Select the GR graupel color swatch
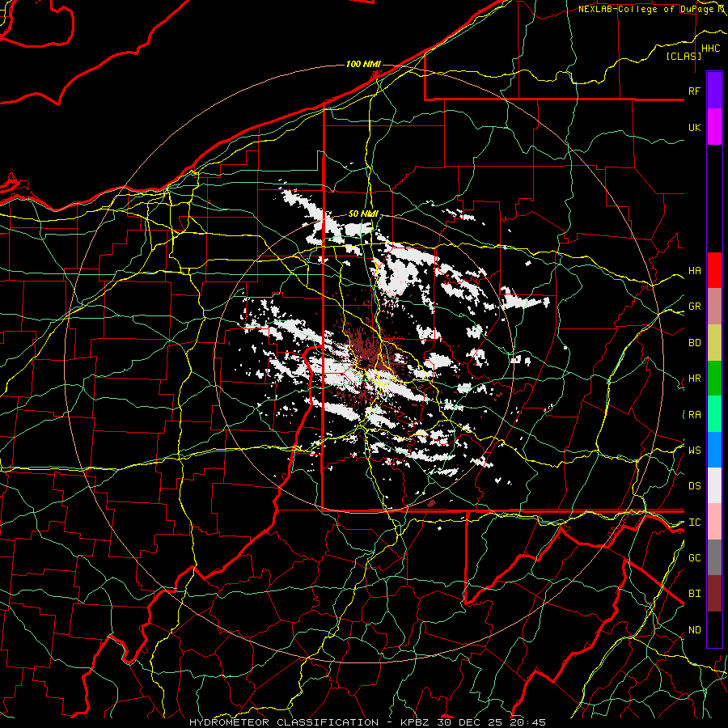 714,306
